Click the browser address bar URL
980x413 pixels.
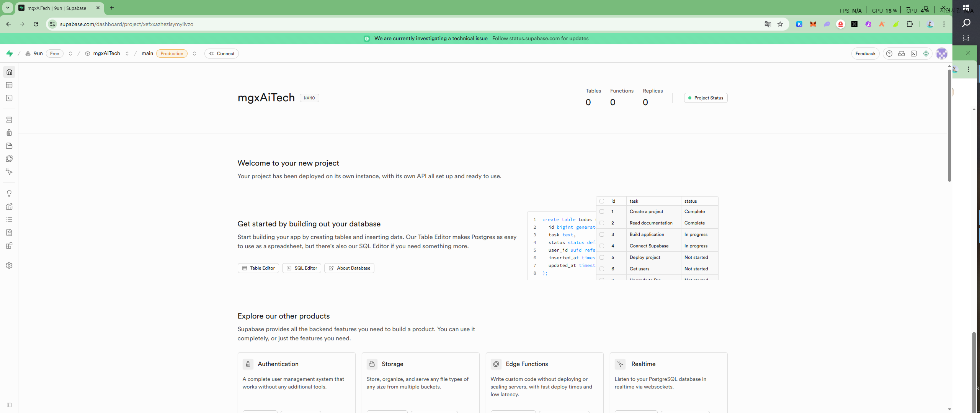click(x=127, y=24)
